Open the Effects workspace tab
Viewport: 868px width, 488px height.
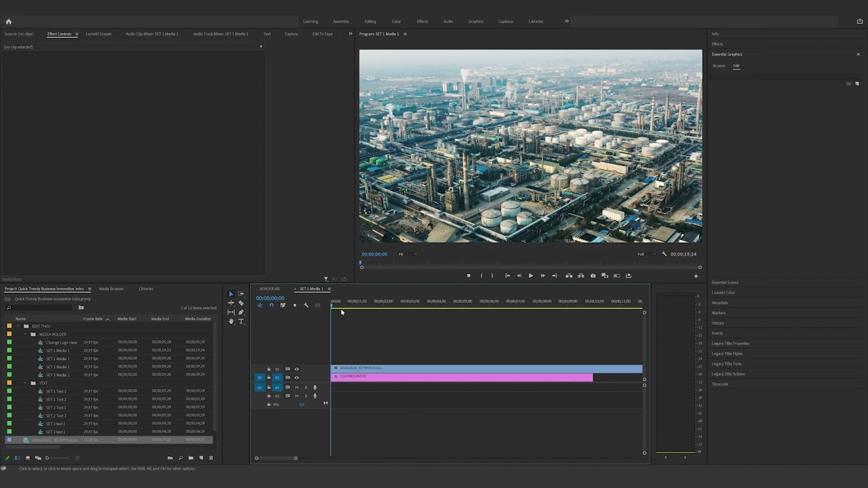(422, 22)
